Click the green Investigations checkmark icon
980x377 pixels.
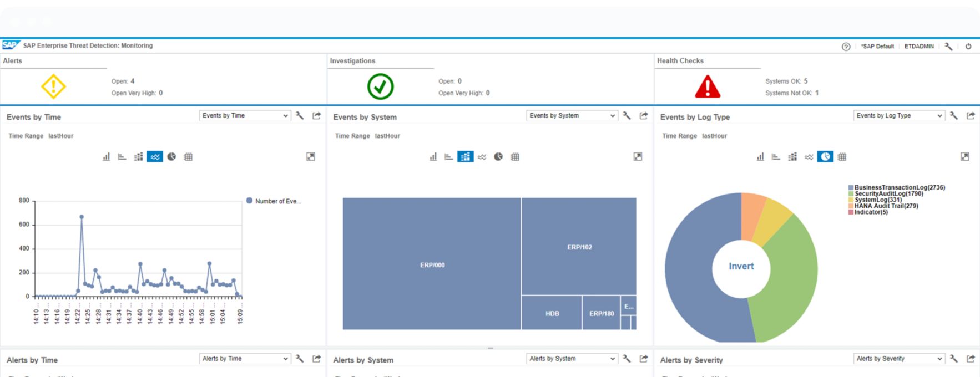point(380,87)
